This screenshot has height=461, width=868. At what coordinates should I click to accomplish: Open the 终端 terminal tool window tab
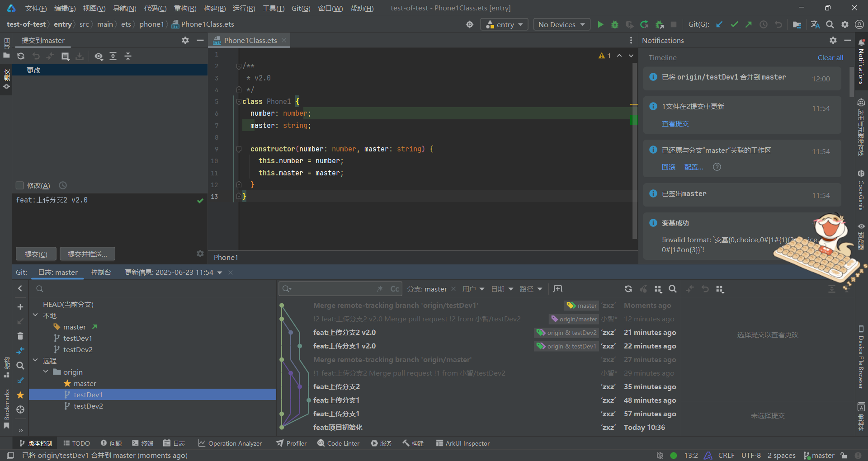[142, 443]
